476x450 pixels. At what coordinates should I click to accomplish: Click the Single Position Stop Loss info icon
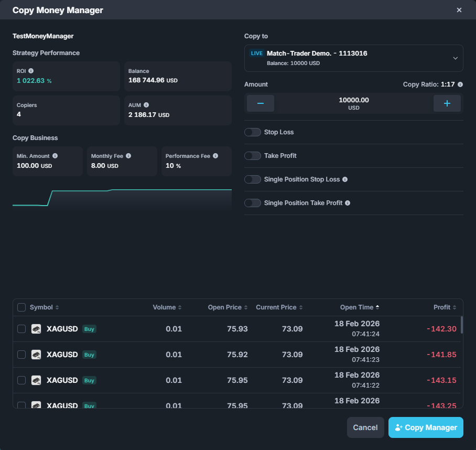click(345, 179)
